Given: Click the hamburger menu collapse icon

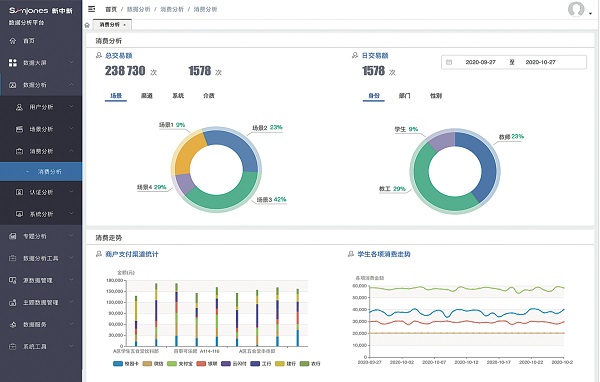Looking at the screenshot, I should click(91, 9).
